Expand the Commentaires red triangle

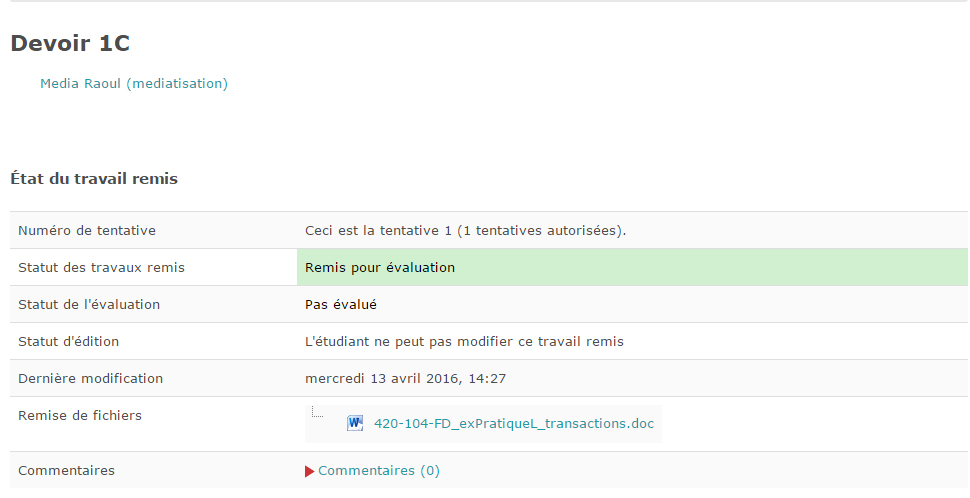click(310, 471)
